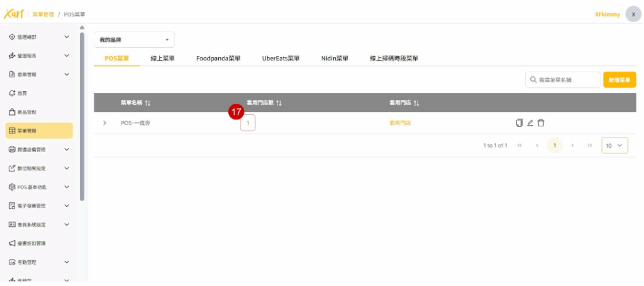Sort by 菜單名稱 column arrows

(147, 102)
